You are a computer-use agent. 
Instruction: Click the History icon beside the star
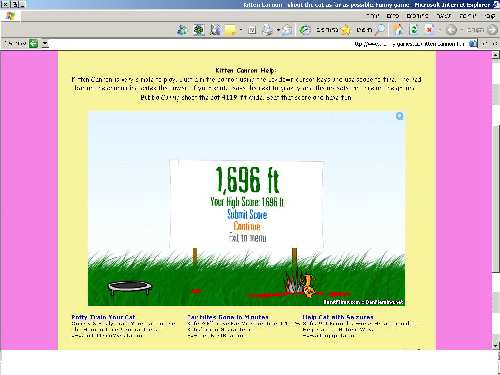click(304, 30)
